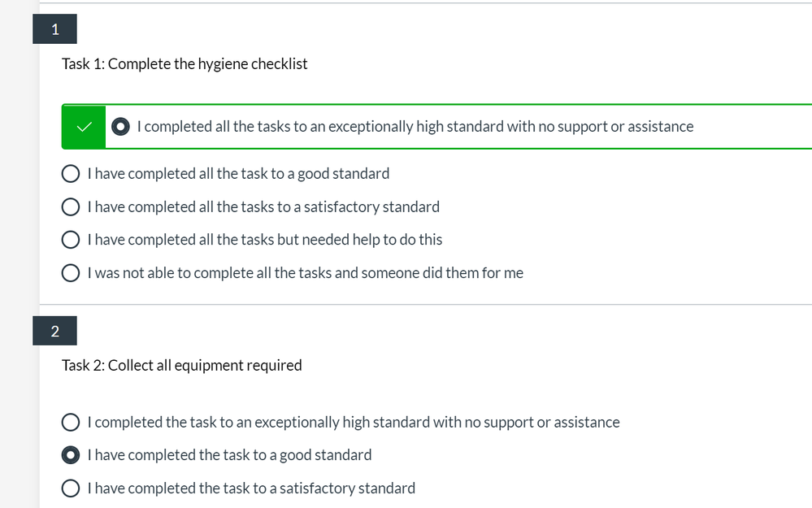Select Task 1 exceptionally high standard radio circle

point(120,127)
